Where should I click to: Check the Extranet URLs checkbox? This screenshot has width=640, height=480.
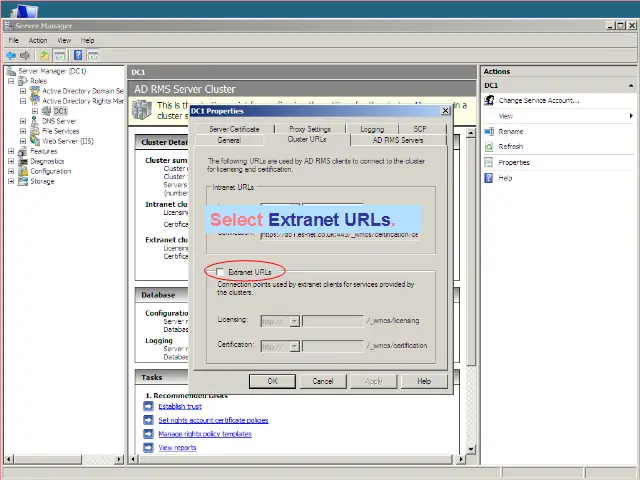[220, 272]
